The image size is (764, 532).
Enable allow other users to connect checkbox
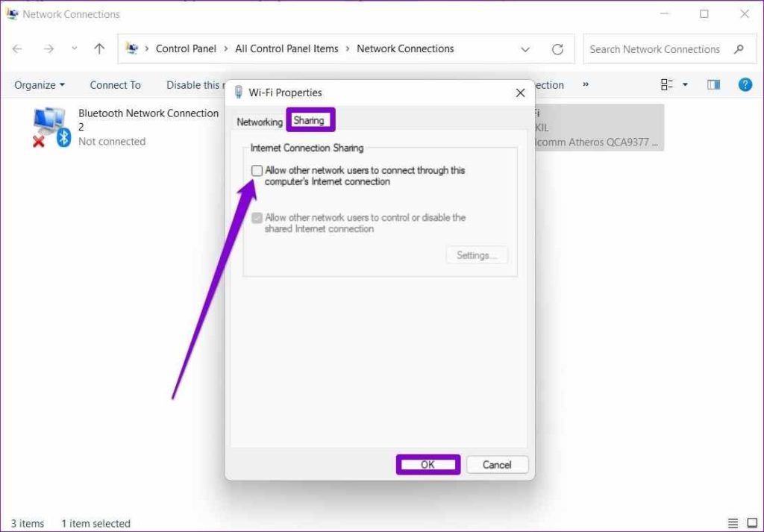point(257,171)
